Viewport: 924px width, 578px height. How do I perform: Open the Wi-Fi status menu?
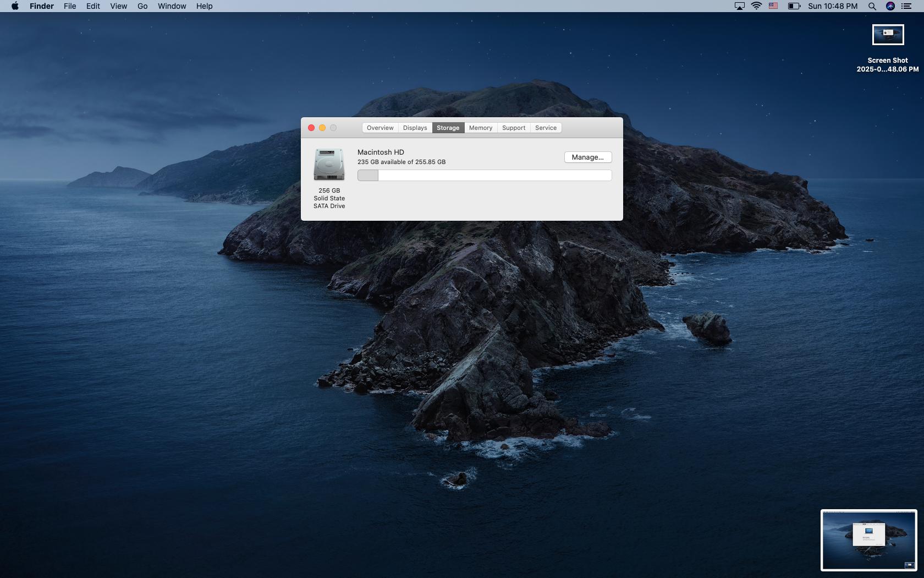[x=756, y=6]
